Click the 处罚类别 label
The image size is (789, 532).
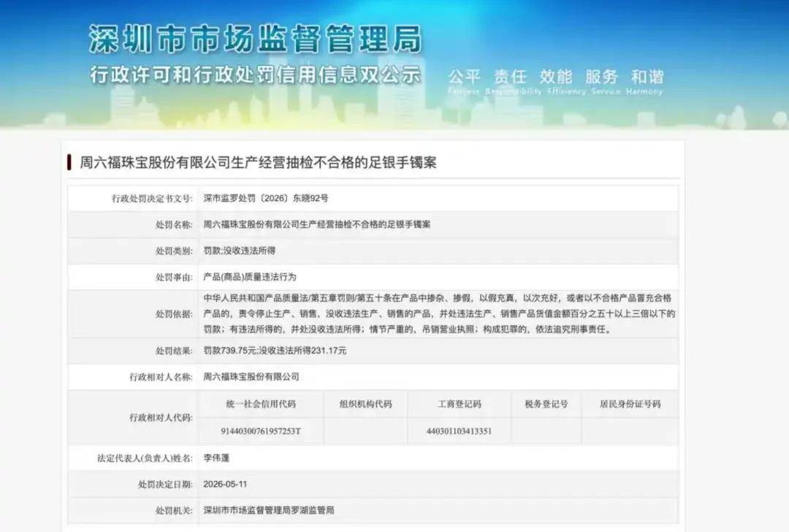(x=174, y=251)
